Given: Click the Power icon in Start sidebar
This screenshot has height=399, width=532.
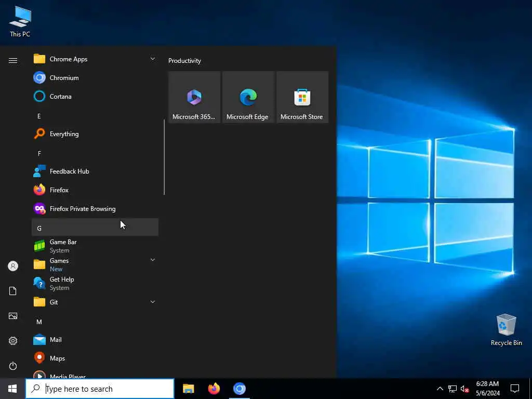Looking at the screenshot, I should pyautogui.click(x=13, y=366).
